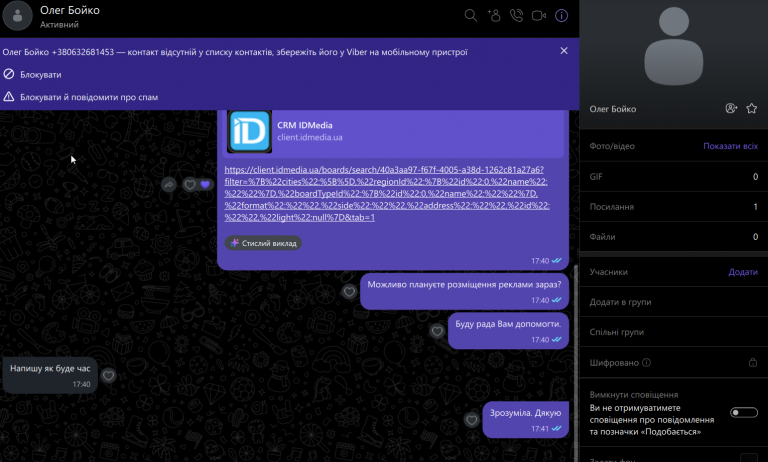Like the CRM IDMedia link message
The height and width of the screenshot is (462, 768).
pyautogui.click(x=190, y=185)
